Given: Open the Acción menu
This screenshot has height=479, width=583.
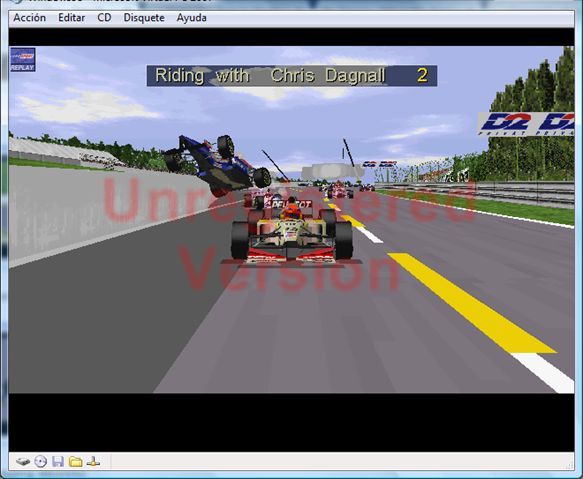Looking at the screenshot, I should click(x=29, y=18).
